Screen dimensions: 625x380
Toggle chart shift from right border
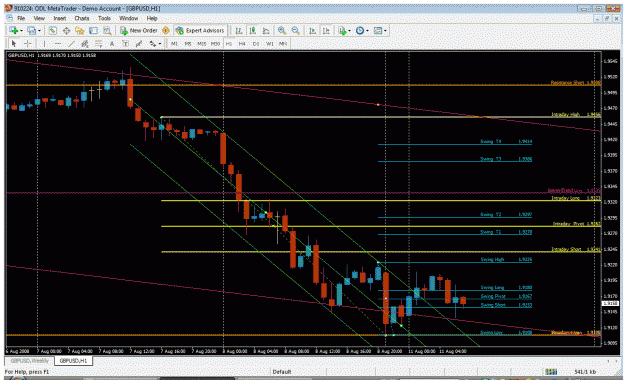click(x=326, y=31)
